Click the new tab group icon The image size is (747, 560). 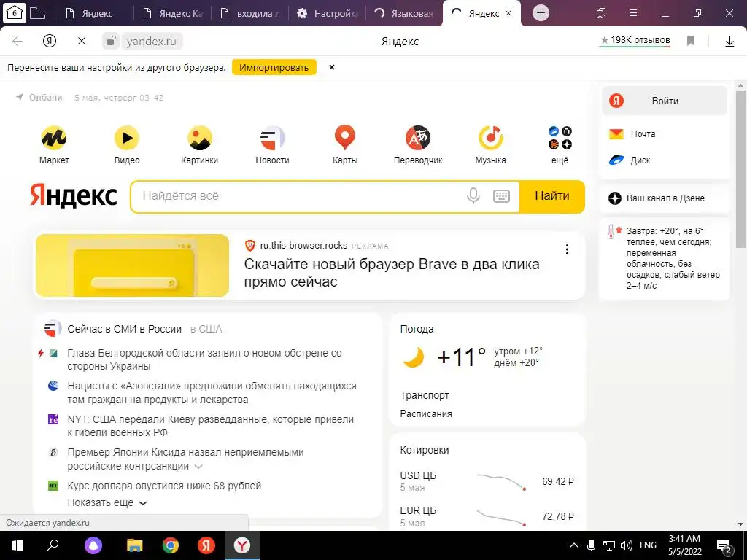pos(38,13)
